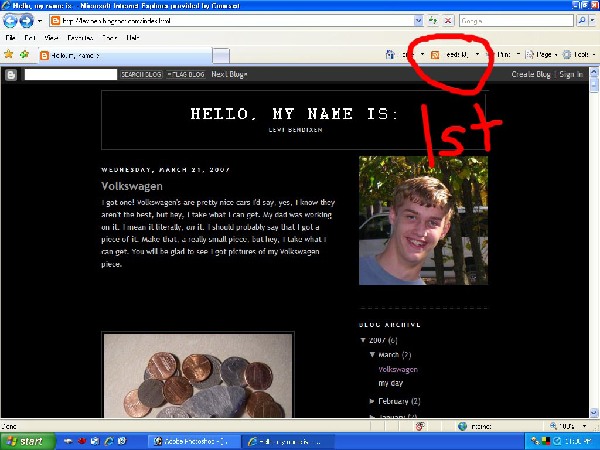This screenshot has height=450, width=600.
Task: Open the View menu
Action: coord(51,38)
